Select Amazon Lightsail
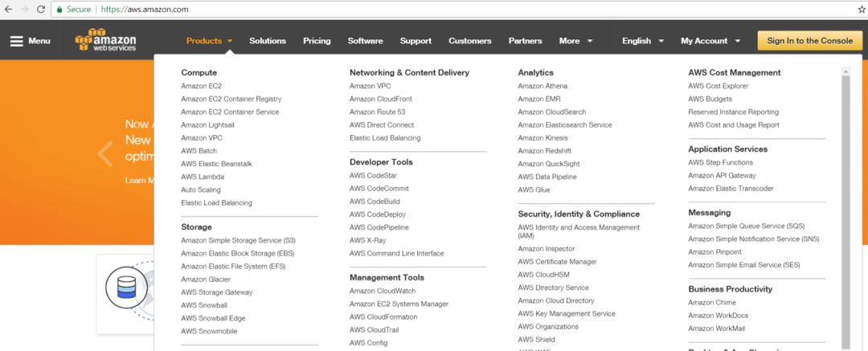Image resolution: width=868 pixels, height=351 pixels. pyautogui.click(x=207, y=125)
